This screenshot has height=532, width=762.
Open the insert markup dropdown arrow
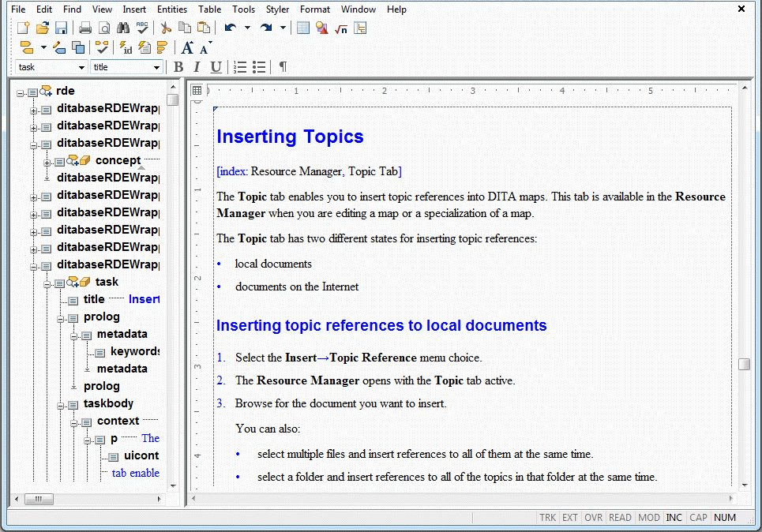(x=43, y=47)
